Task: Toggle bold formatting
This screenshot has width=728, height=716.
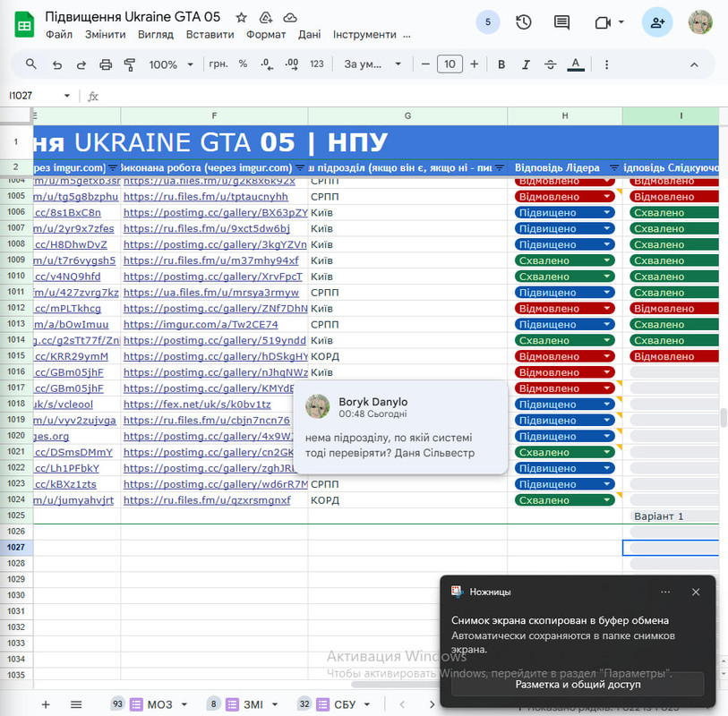Action: [x=501, y=64]
